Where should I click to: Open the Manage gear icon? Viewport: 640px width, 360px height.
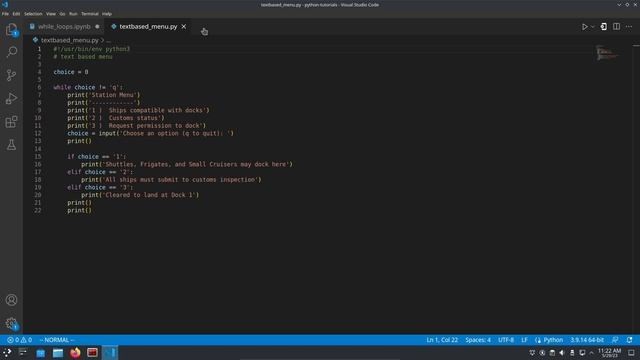(x=11, y=324)
